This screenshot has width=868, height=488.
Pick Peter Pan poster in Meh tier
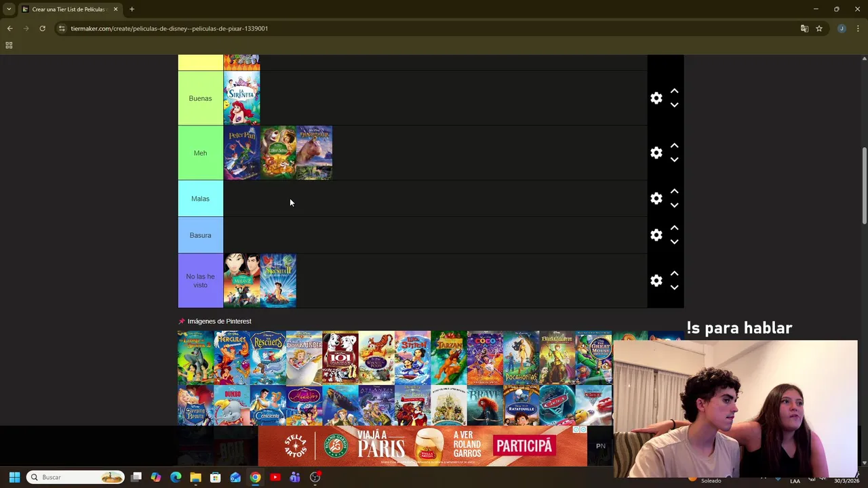pos(241,153)
